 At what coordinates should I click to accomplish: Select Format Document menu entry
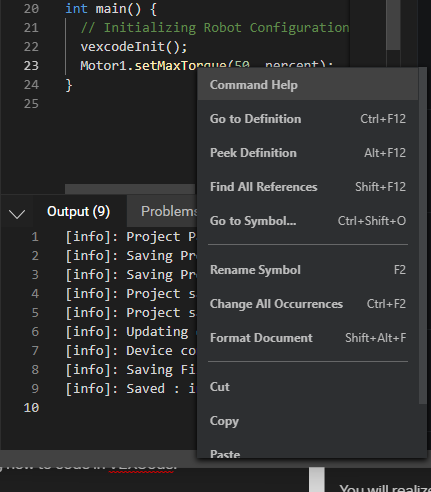click(307, 338)
